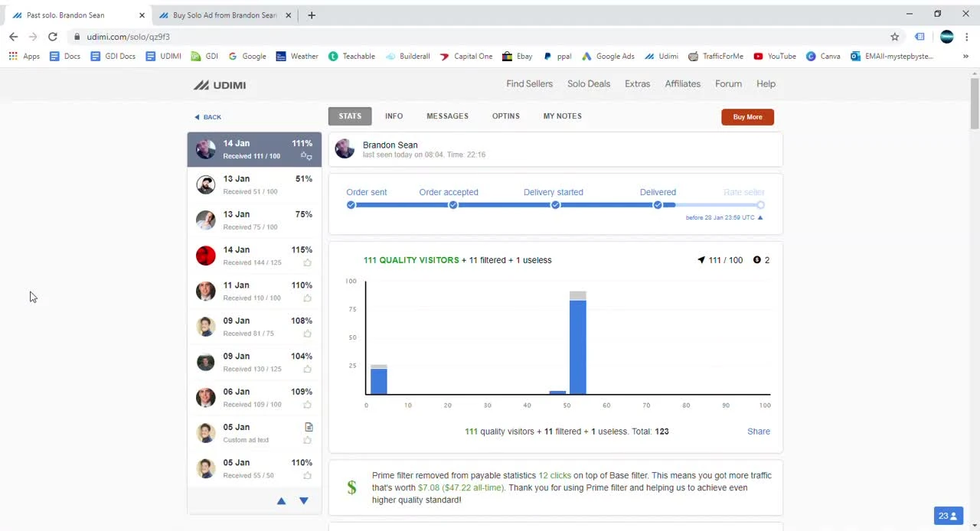
Task: Reload the current page
Action: (x=53, y=37)
